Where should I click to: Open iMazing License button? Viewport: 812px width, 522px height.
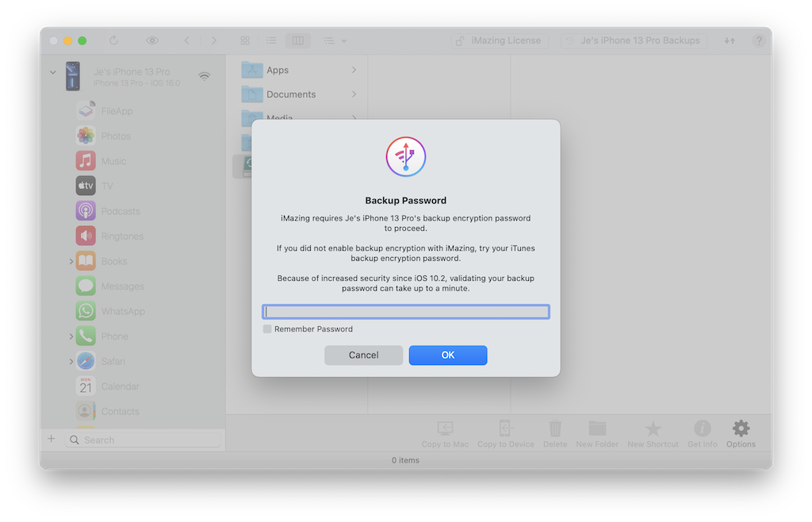[500, 40]
